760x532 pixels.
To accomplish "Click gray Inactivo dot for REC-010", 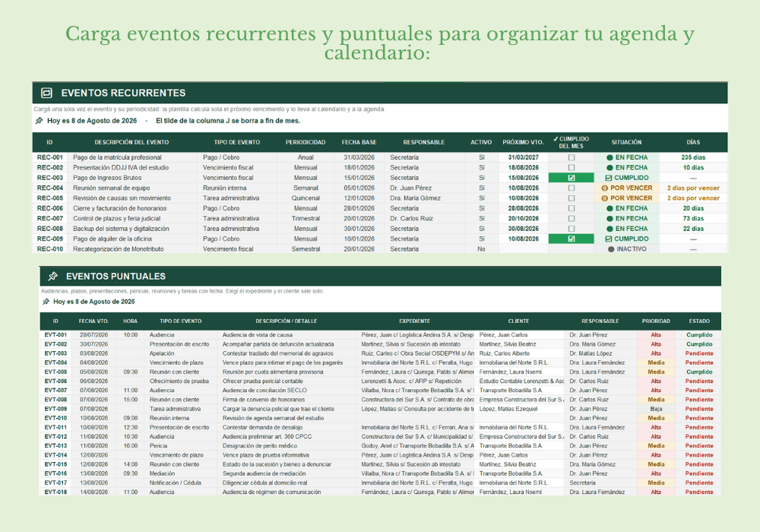I will (x=611, y=249).
